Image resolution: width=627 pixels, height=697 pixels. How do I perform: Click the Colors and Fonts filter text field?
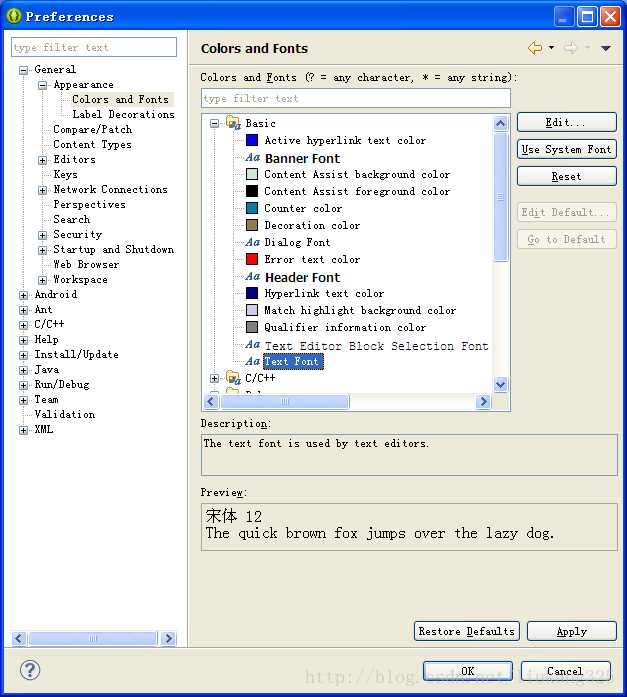point(356,98)
